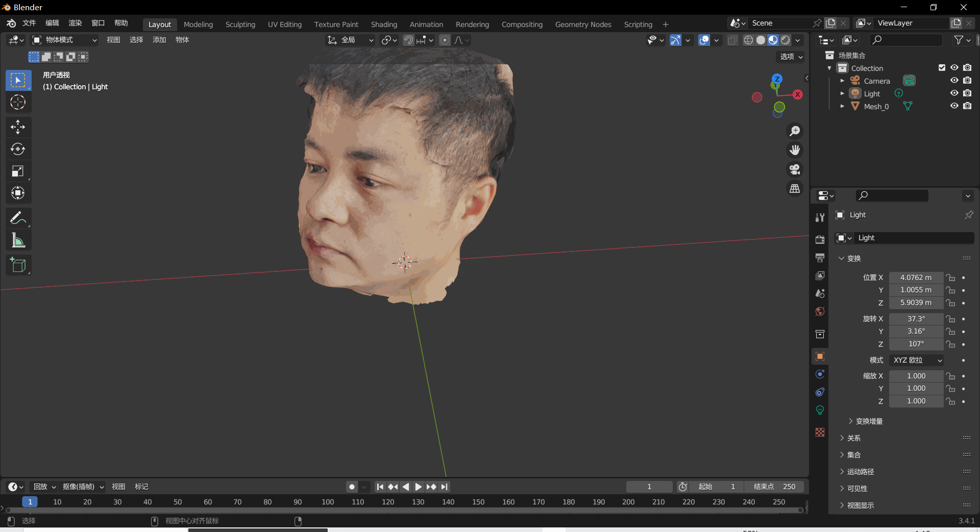
Task: Uncheck Collection exclude checkbox
Action: pos(942,68)
